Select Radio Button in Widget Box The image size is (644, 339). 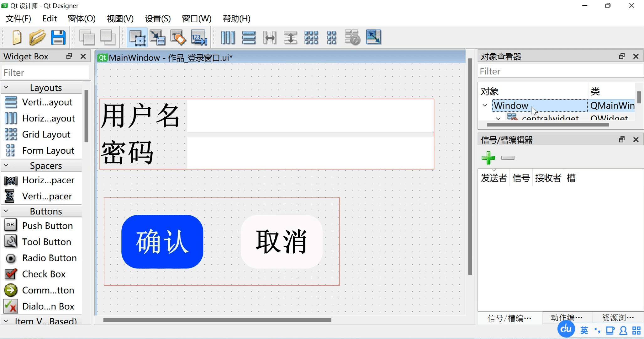tap(49, 258)
